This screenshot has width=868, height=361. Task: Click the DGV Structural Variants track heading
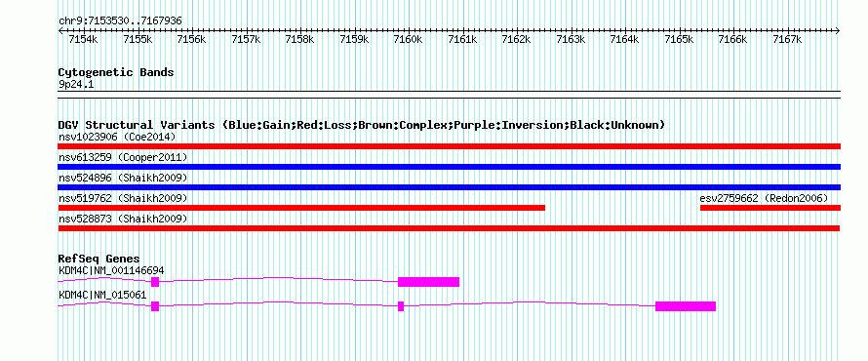pos(361,125)
